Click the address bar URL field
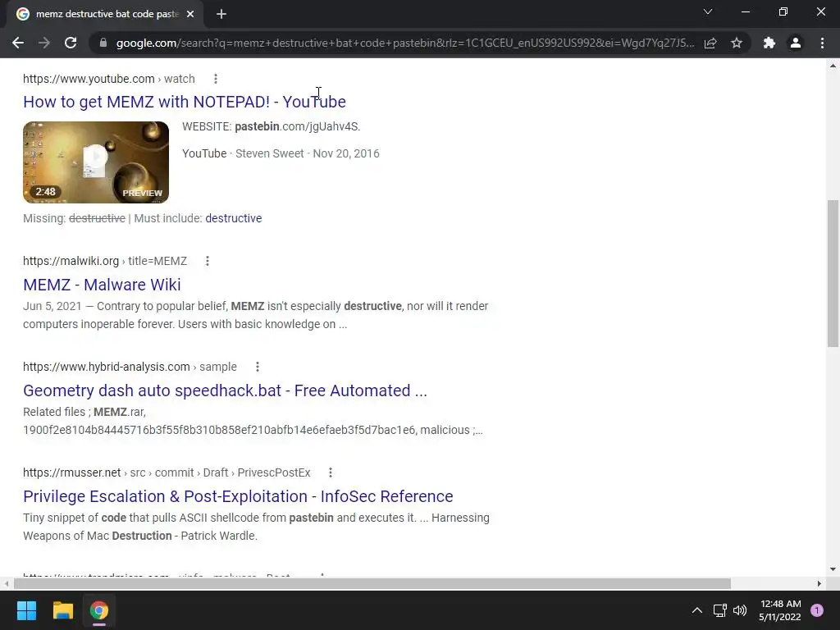Viewport: 840px width, 630px height. click(404, 43)
